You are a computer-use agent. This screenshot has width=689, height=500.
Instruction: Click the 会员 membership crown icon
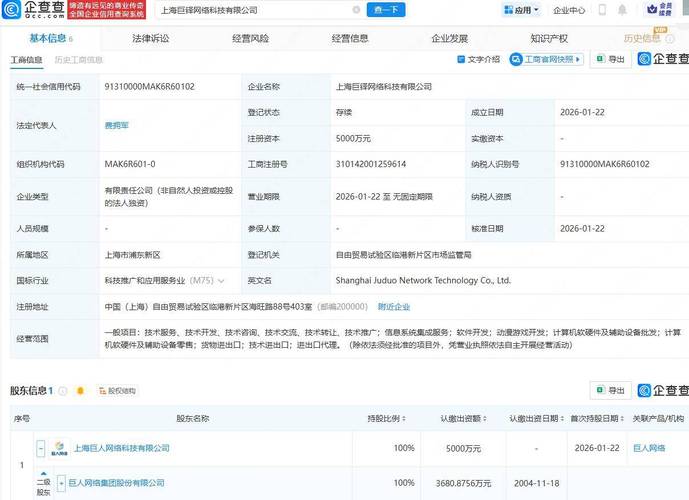(x=666, y=10)
